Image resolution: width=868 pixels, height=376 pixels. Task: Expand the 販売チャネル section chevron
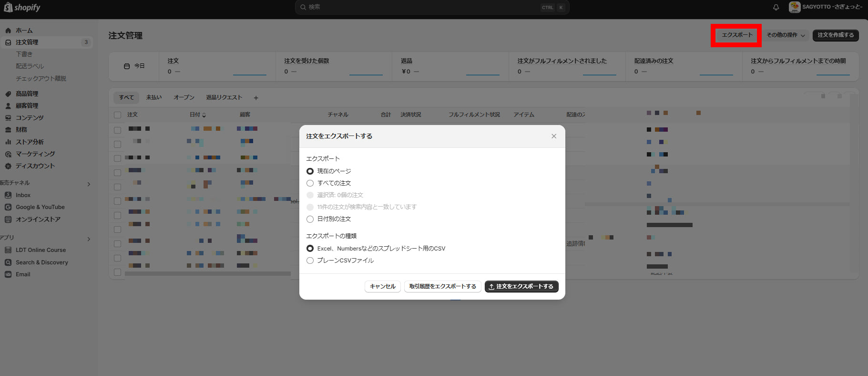[89, 184]
